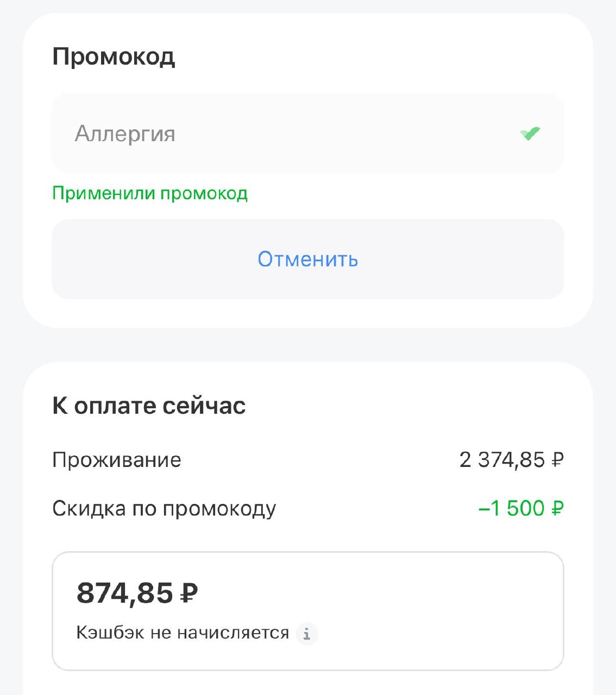Tap the Кэшбэк не начисляется text
The height and width of the screenshot is (695, 616).
click(x=183, y=633)
